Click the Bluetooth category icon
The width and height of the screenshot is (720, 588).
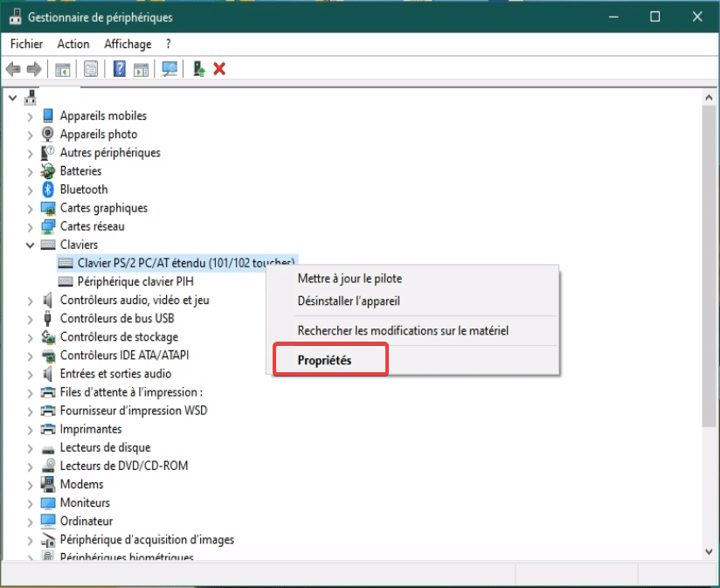(48, 190)
